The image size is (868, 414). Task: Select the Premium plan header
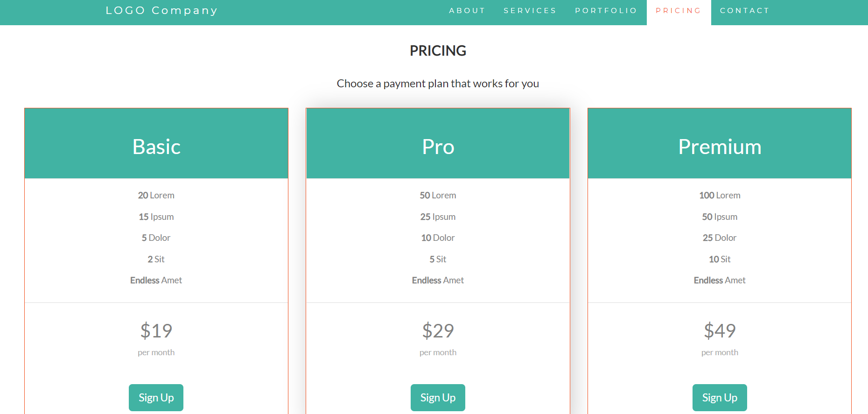[x=720, y=146]
